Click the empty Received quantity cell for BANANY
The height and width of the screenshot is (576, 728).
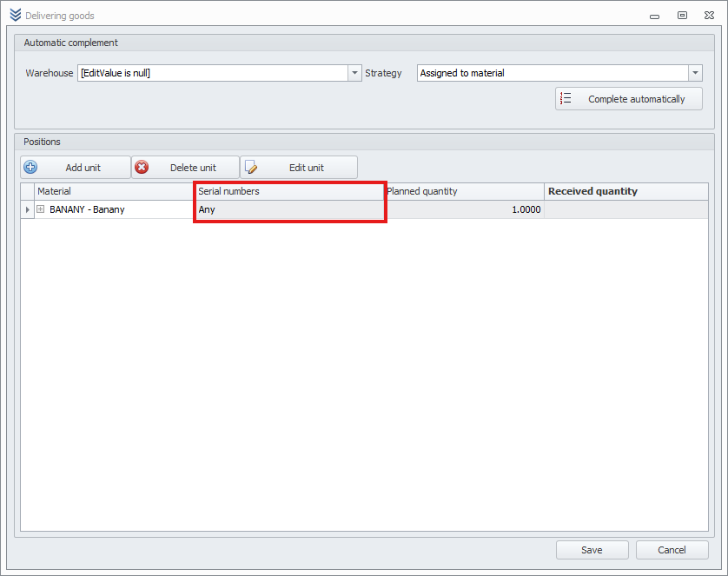point(626,209)
